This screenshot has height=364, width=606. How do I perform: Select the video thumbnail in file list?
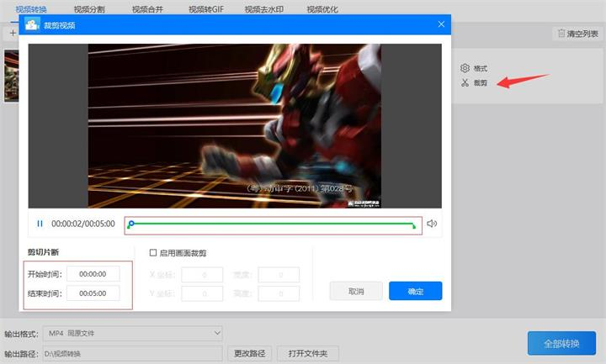click(x=11, y=76)
